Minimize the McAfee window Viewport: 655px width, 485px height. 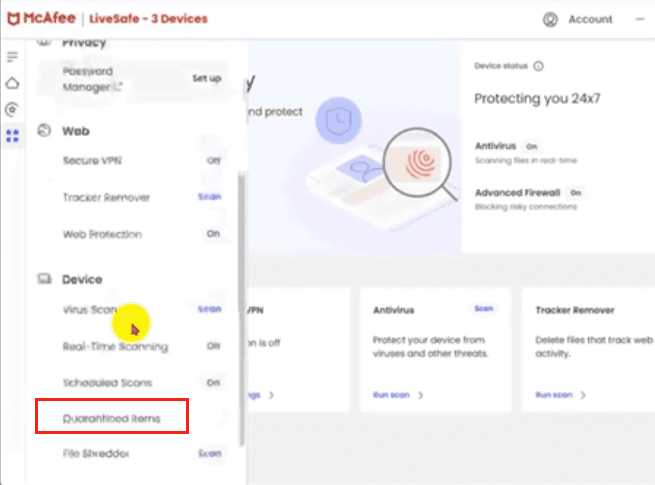(640, 19)
